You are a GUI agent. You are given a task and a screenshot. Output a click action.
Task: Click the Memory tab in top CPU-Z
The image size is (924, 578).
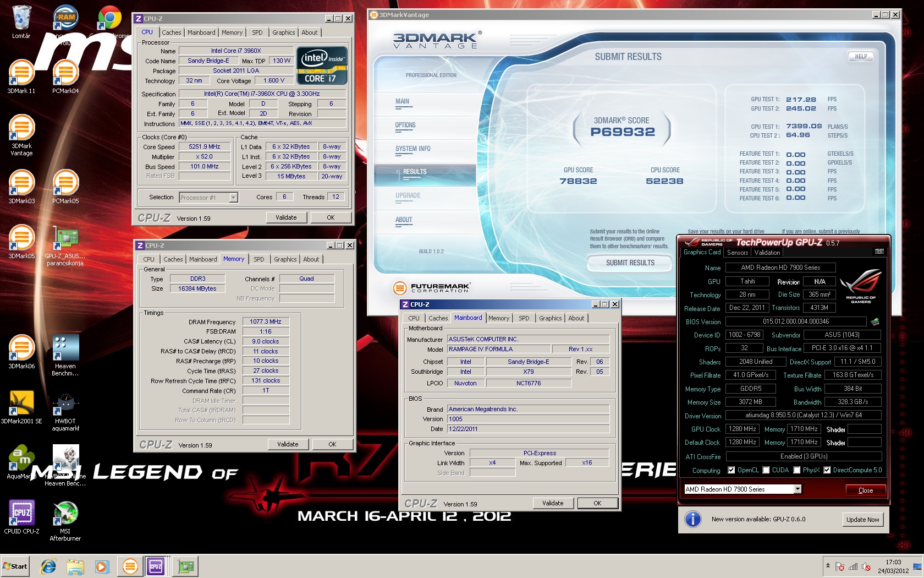coord(232,32)
